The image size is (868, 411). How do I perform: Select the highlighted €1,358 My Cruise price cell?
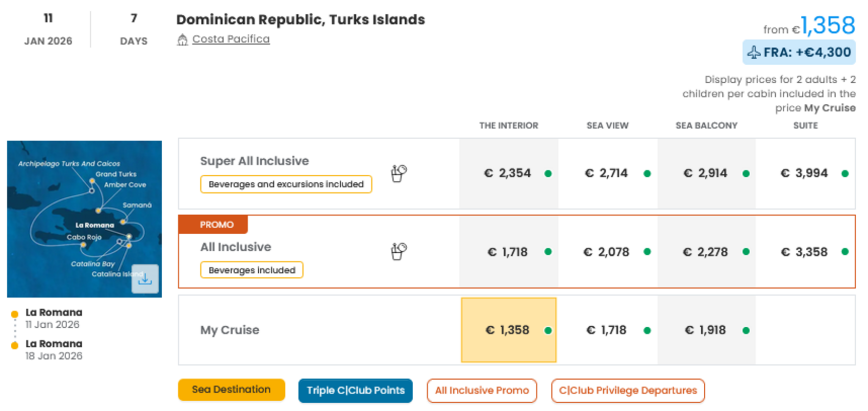pos(508,330)
